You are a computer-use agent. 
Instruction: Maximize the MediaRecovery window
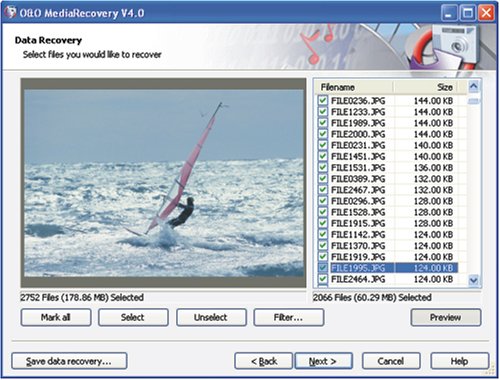468,13
